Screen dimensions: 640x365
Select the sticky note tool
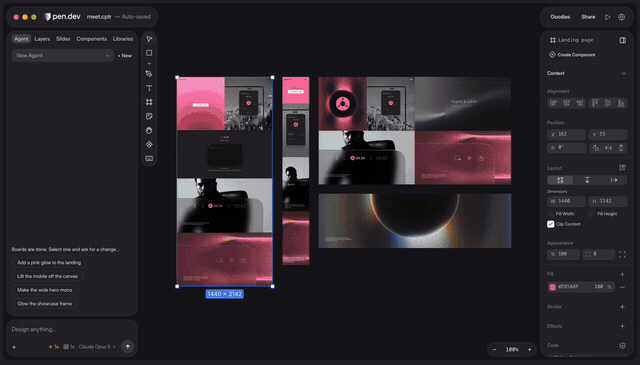pyautogui.click(x=149, y=116)
